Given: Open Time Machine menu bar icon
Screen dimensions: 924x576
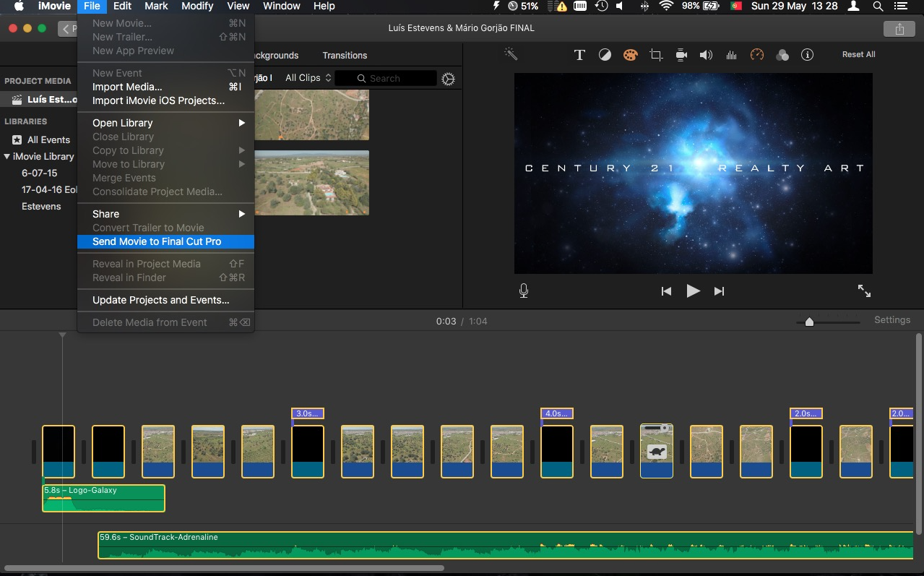Looking at the screenshot, I should pos(601,6).
